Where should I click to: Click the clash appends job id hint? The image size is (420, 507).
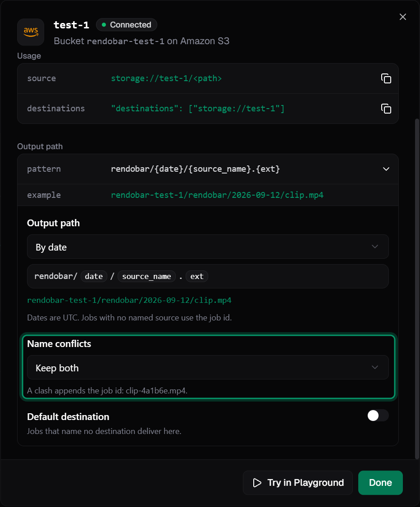point(107,391)
